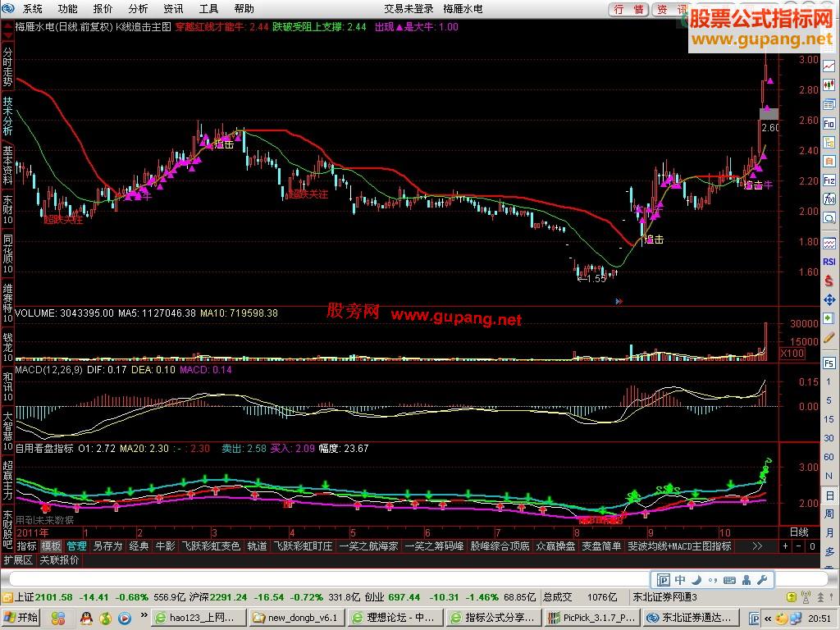
Task: Switch to 15-minute period
Action: coord(829,419)
